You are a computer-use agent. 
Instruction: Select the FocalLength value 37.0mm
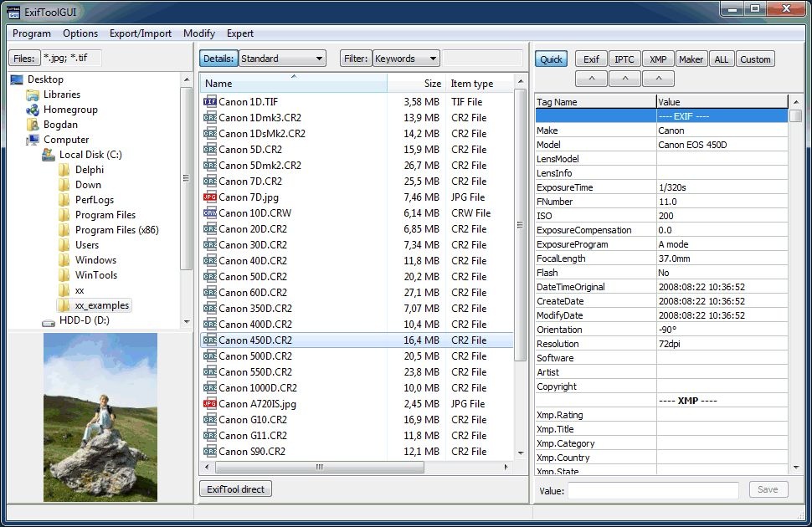point(674,258)
